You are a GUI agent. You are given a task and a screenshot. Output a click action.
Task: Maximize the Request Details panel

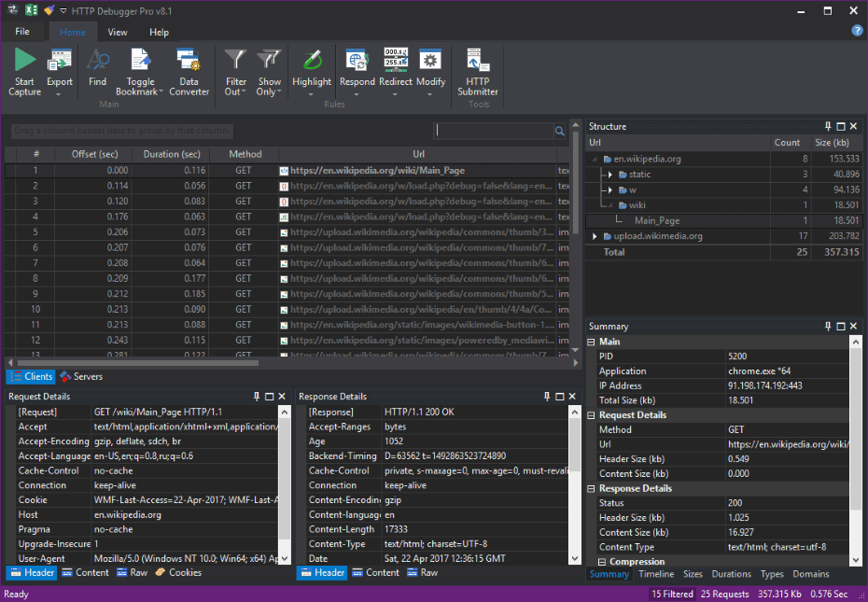click(269, 396)
